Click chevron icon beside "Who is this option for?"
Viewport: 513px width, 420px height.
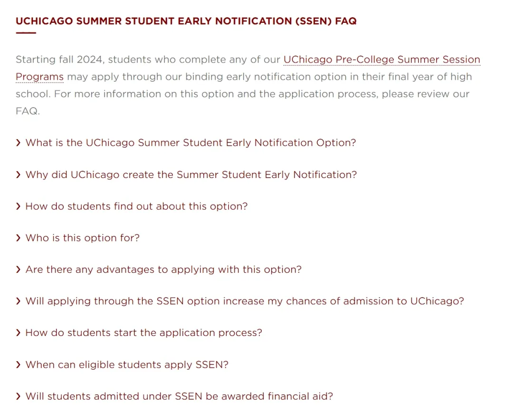click(18, 238)
